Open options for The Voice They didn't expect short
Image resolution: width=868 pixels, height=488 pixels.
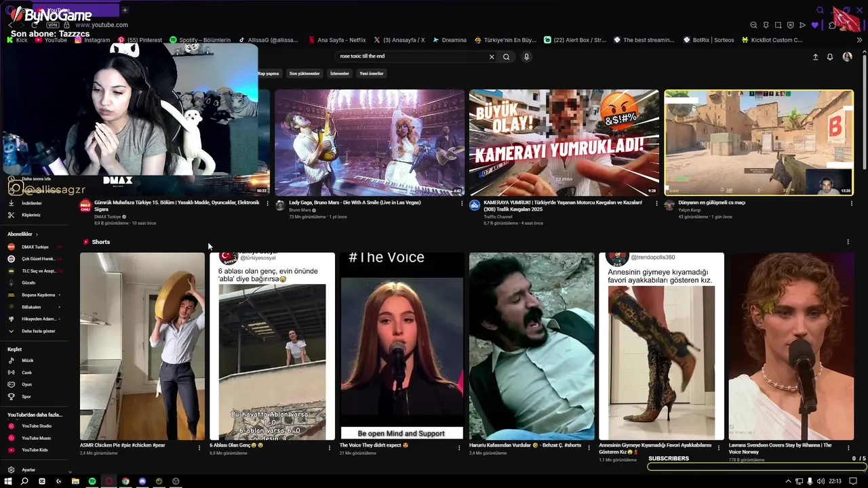tap(459, 448)
